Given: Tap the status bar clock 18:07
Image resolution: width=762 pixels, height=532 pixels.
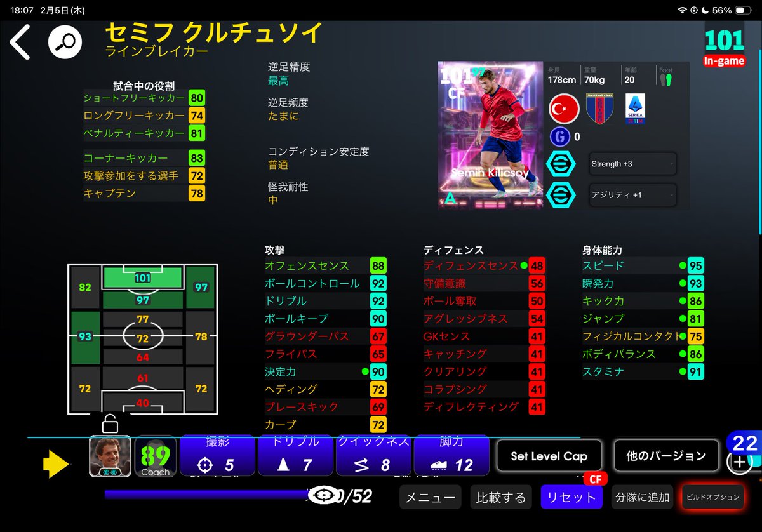Looking at the screenshot, I should tap(22, 11).
